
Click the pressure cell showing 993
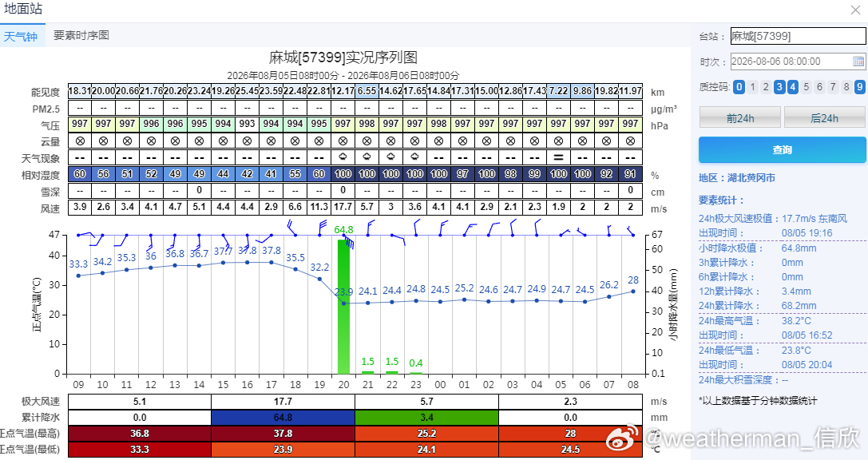(x=247, y=124)
